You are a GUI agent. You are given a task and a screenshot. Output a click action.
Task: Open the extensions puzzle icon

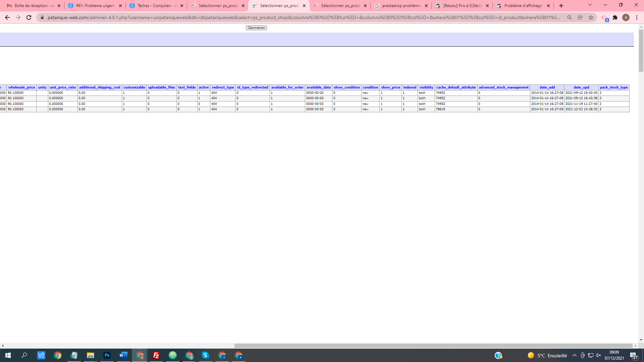tap(615, 17)
